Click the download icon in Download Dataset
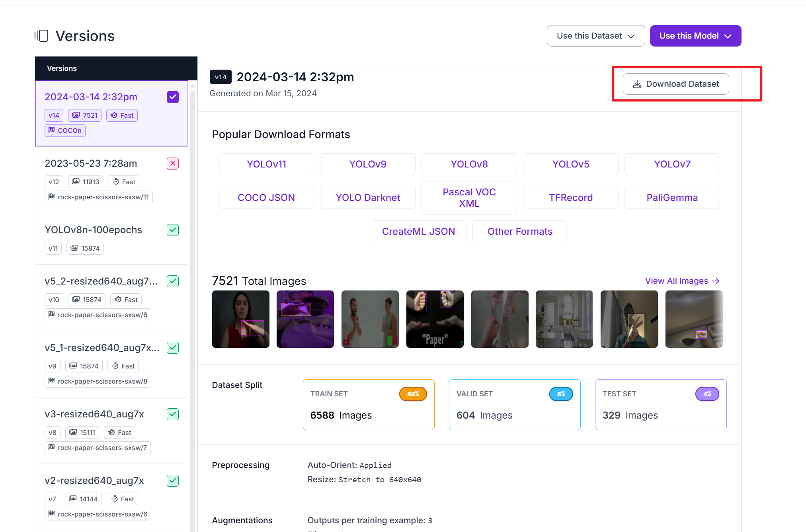This screenshot has width=806, height=532. click(637, 84)
